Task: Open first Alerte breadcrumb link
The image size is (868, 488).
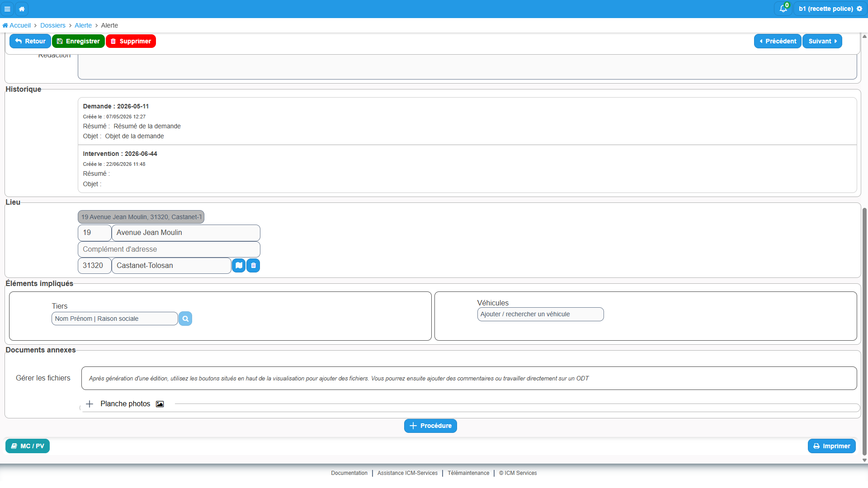Action: click(x=83, y=25)
